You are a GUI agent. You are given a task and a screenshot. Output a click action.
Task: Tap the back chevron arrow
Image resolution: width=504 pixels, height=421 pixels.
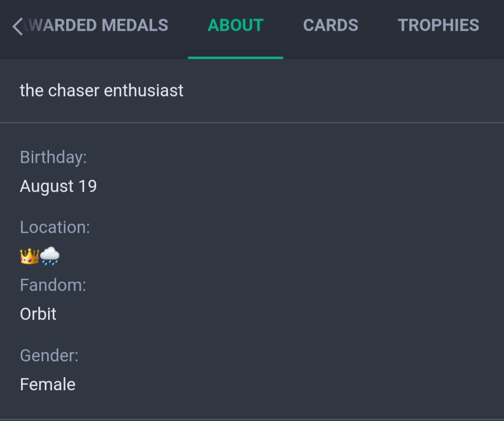(x=17, y=26)
